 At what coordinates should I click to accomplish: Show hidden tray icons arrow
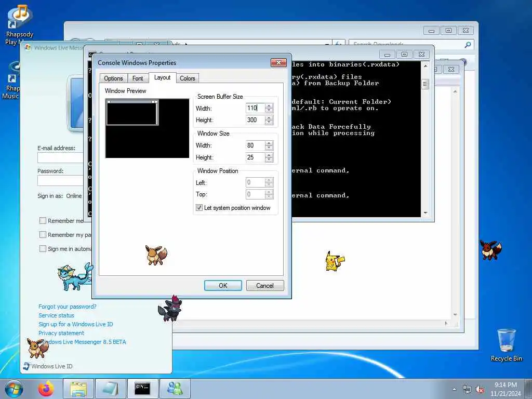(x=454, y=390)
